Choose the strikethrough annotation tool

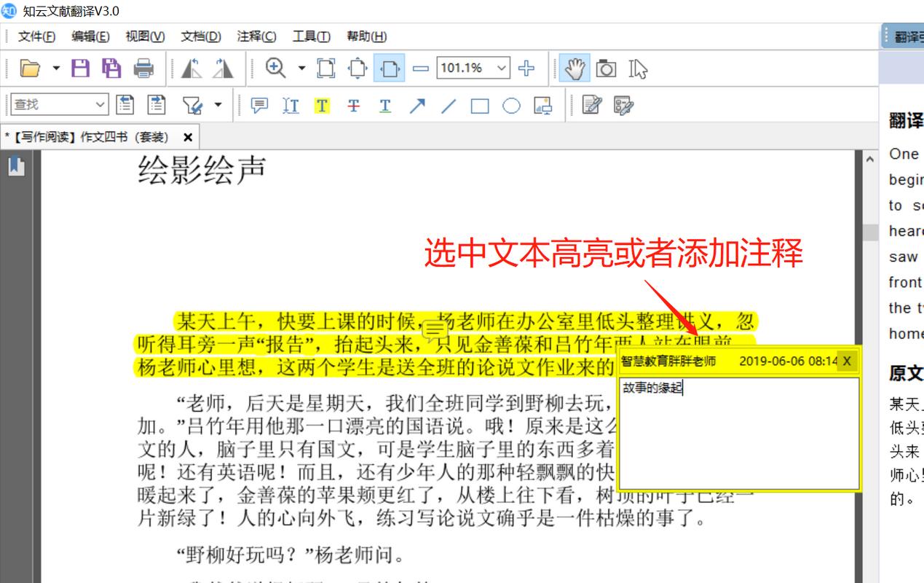pos(353,105)
